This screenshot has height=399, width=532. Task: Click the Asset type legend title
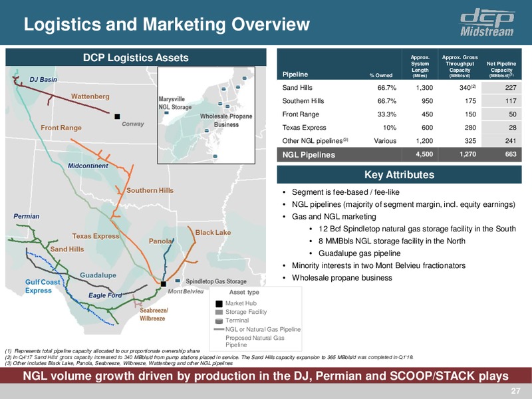click(244, 292)
